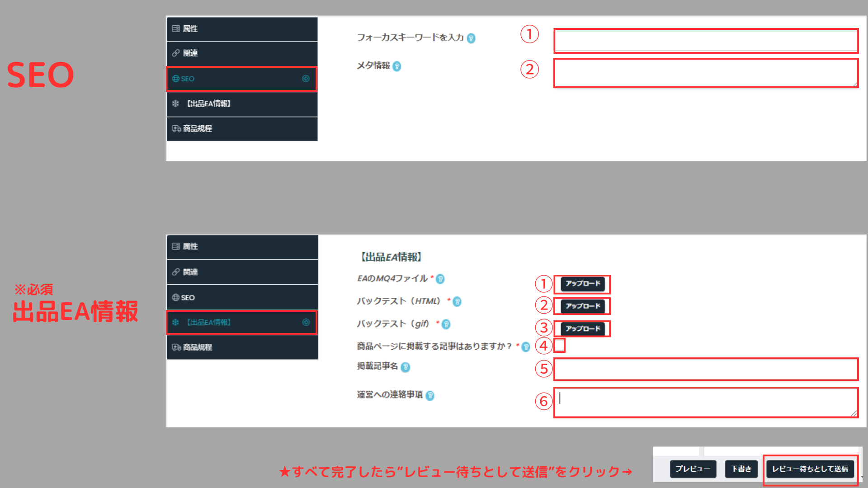The height and width of the screenshot is (488, 868).
Task: Open 関連 tab in lower panel
Action: click(x=242, y=272)
